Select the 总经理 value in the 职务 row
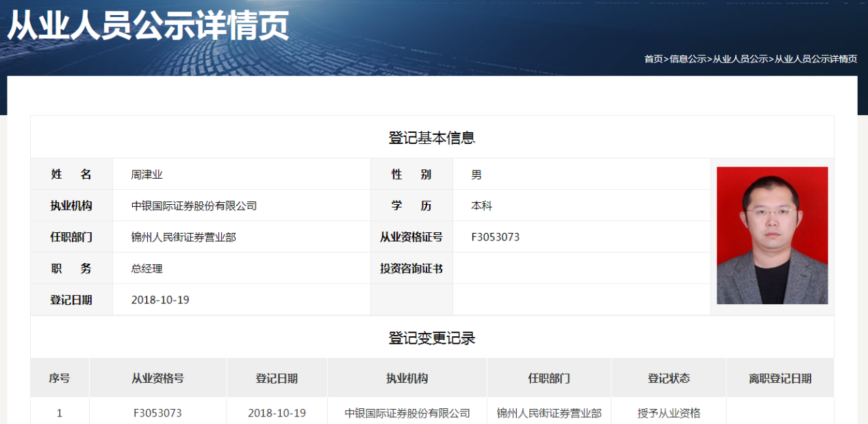 click(146, 269)
